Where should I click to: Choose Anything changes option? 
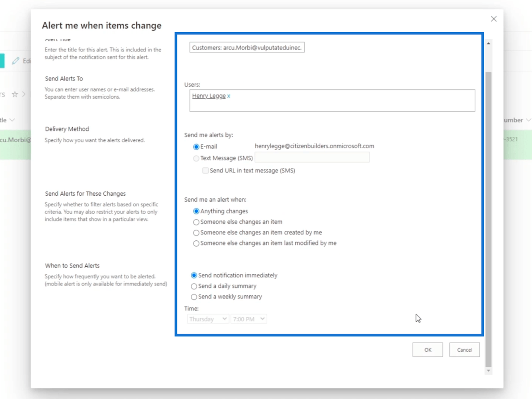(x=196, y=211)
